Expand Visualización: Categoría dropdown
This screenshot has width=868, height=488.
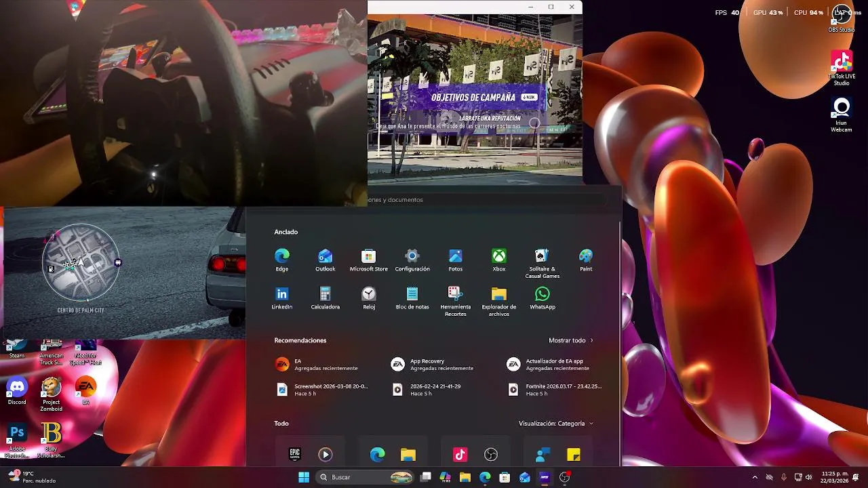[556, 424]
